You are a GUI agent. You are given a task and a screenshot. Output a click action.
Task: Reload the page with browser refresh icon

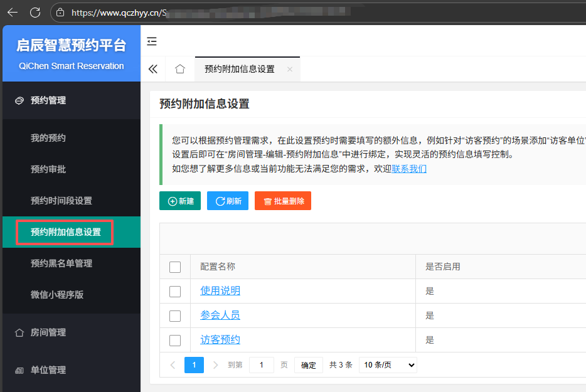pyautogui.click(x=35, y=12)
